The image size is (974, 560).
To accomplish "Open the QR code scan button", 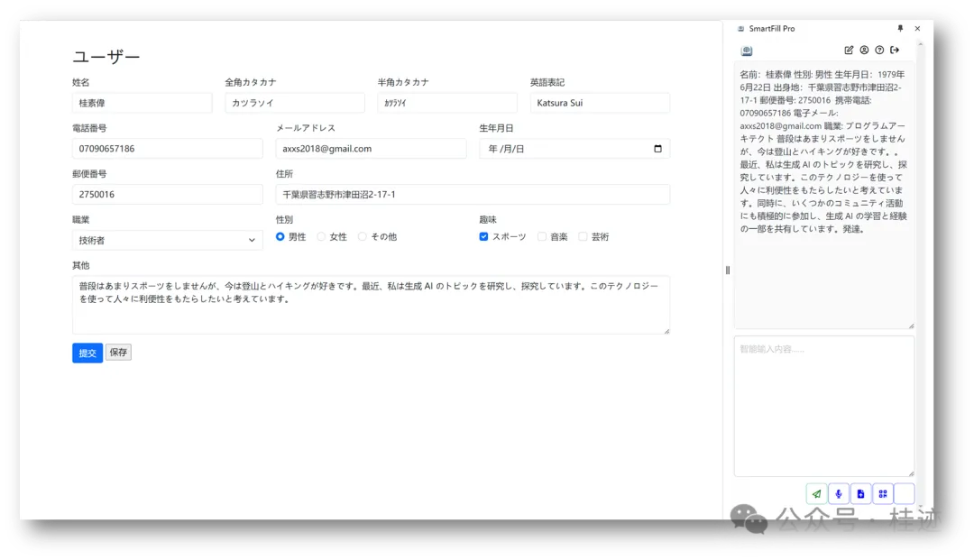I will point(883,494).
